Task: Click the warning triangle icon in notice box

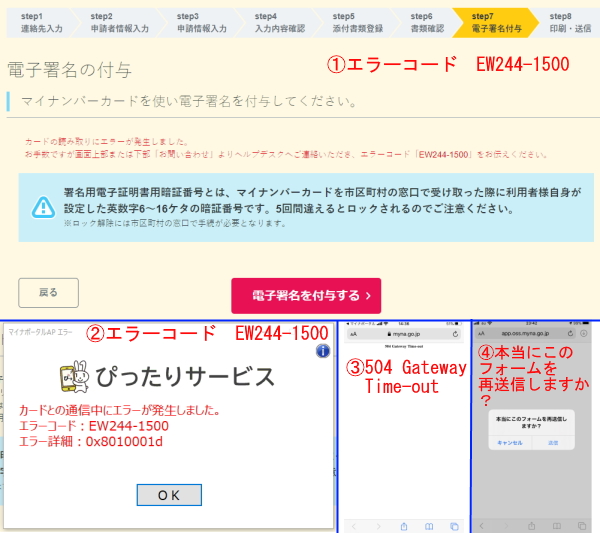Action: (x=43, y=207)
